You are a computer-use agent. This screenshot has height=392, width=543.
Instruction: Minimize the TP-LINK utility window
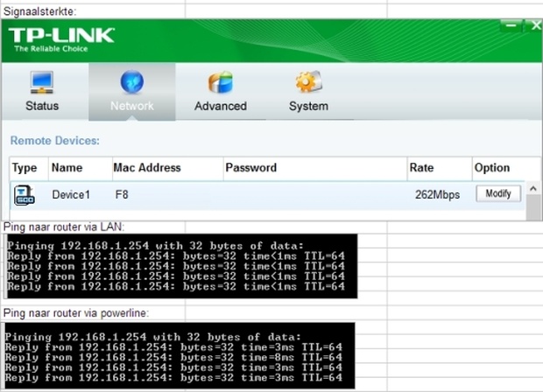511,25
